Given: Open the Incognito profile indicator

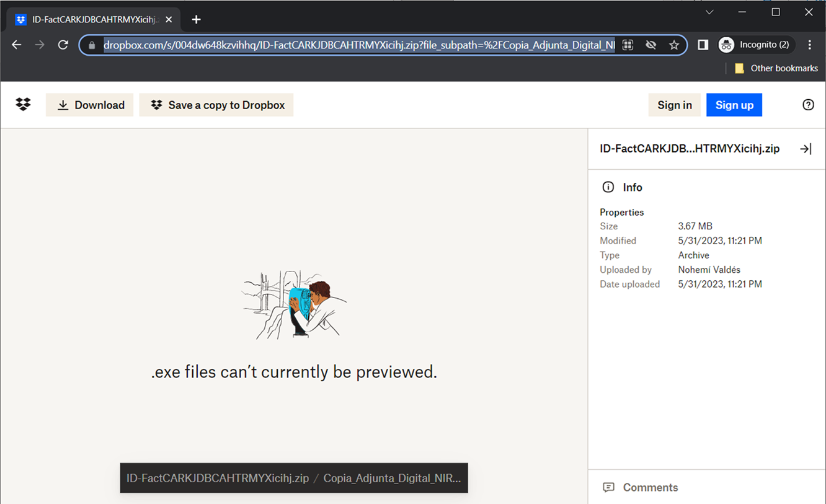Looking at the screenshot, I should [753, 45].
